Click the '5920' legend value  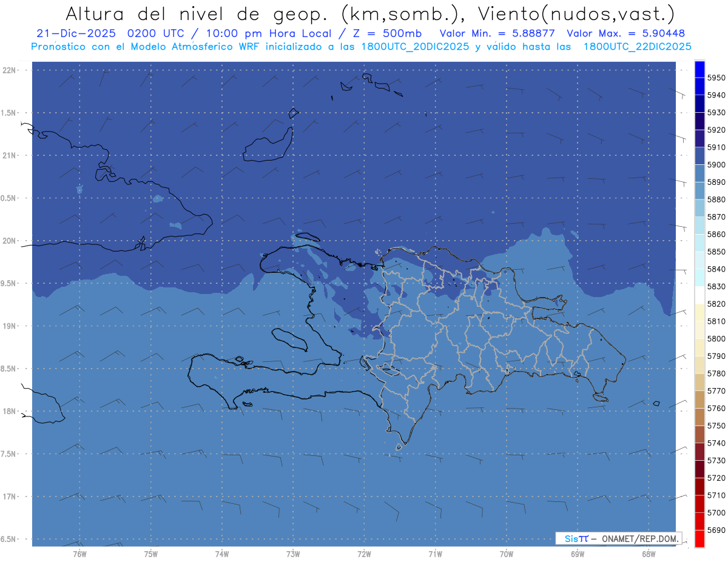[x=716, y=130]
